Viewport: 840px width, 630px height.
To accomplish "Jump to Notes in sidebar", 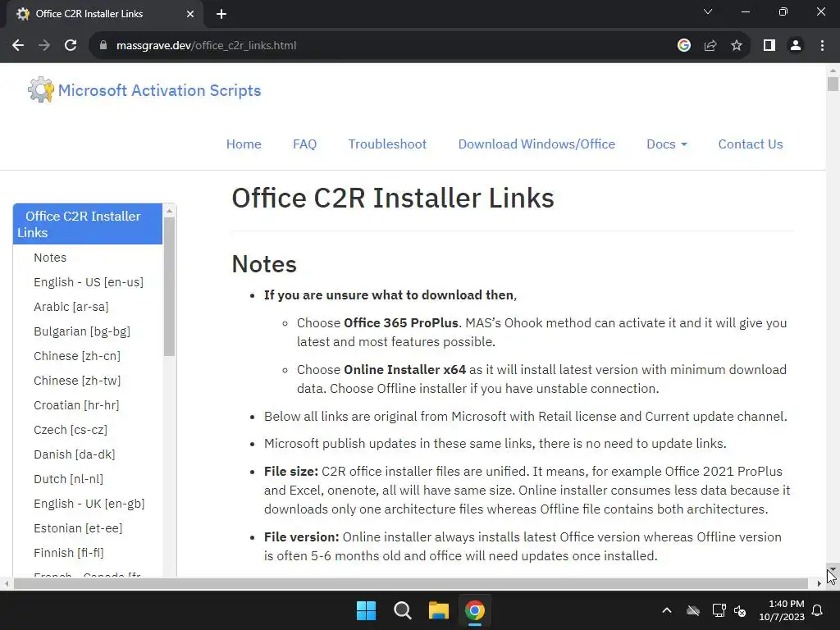I will 50,258.
